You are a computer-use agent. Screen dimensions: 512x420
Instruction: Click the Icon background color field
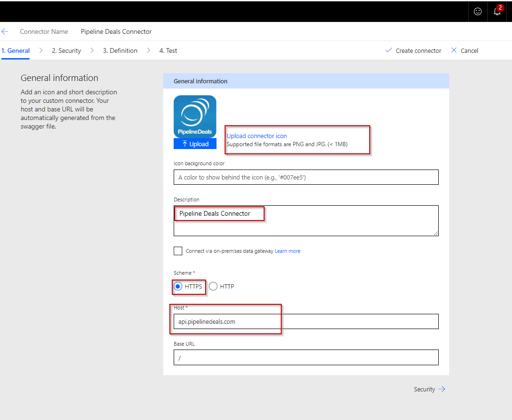tap(305, 177)
